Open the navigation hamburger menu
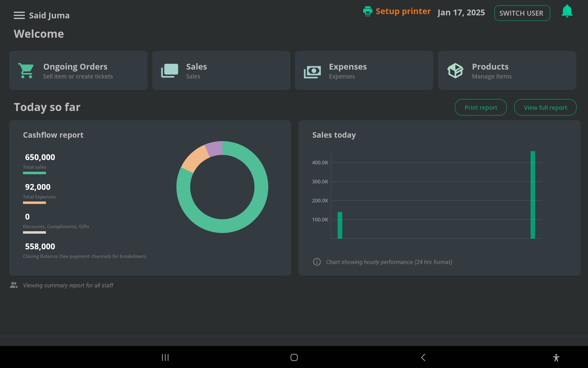The image size is (588, 368). (x=19, y=15)
